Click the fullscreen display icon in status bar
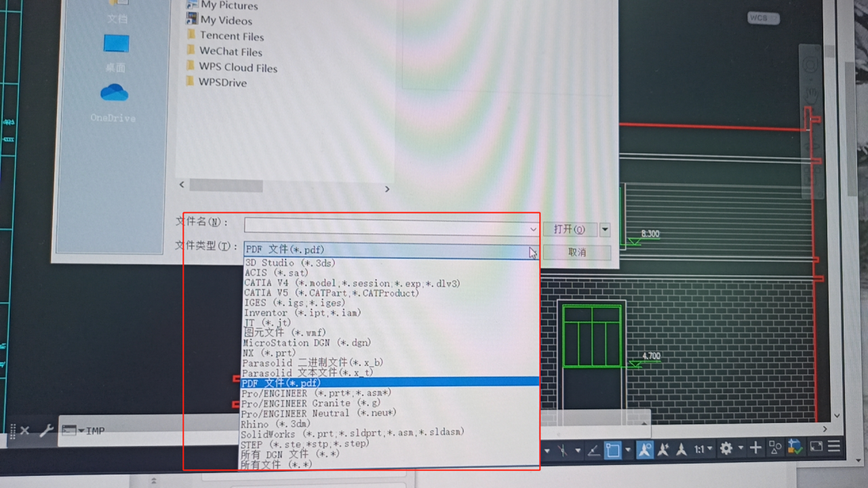Screen dimensions: 868x488 pos(817,446)
